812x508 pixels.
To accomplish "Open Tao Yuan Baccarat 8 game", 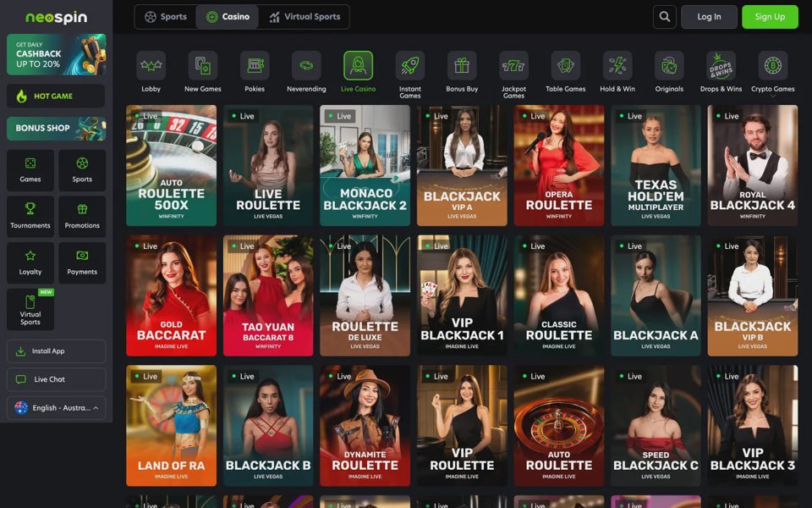I will click(x=268, y=295).
